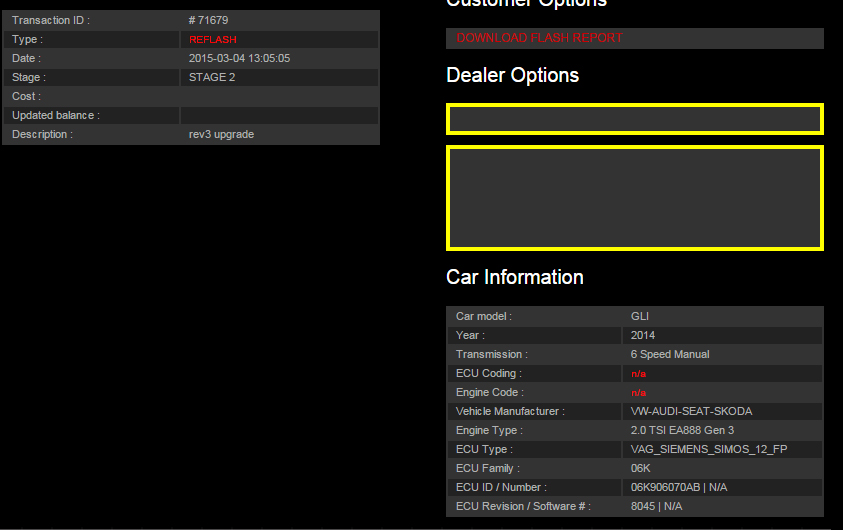Click the empty Updated balance field
843x530 pixels.
click(279, 116)
